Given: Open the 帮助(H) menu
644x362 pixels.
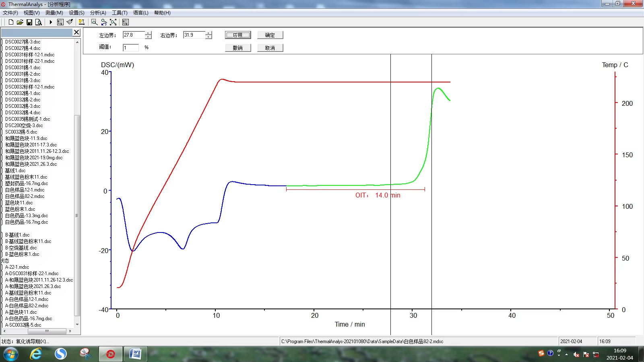Looking at the screenshot, I should tap(162, 13).
